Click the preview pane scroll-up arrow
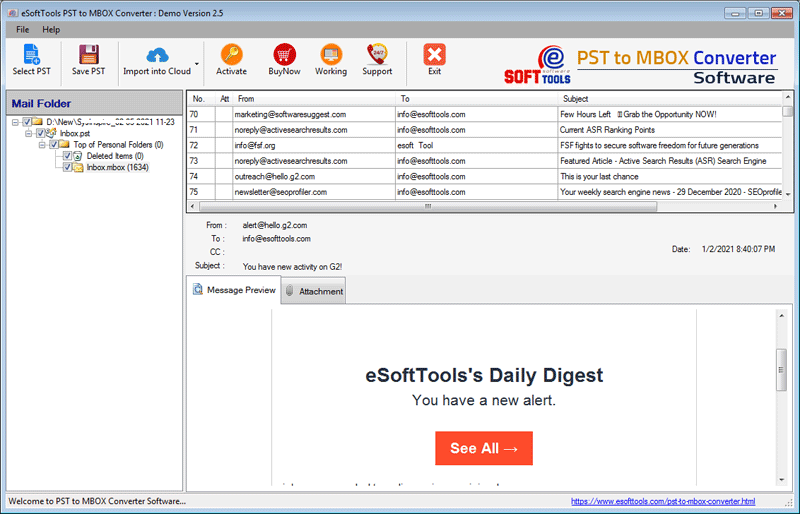 coord(781,316)
